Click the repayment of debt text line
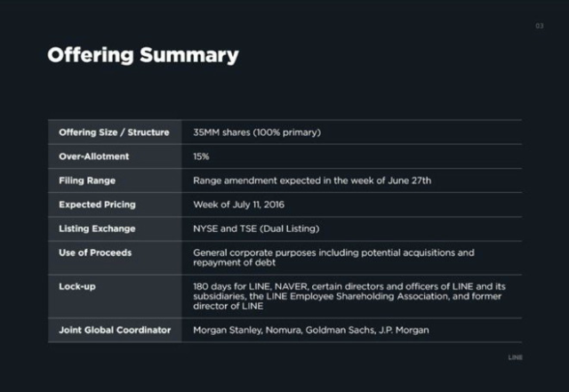This screenshot has height=392, width=569. coord(235,263)
